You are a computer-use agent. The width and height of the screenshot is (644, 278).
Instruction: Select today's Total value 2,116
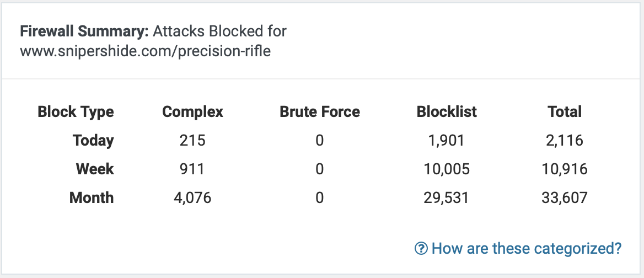pyautogui.click(x=565, y=141)
